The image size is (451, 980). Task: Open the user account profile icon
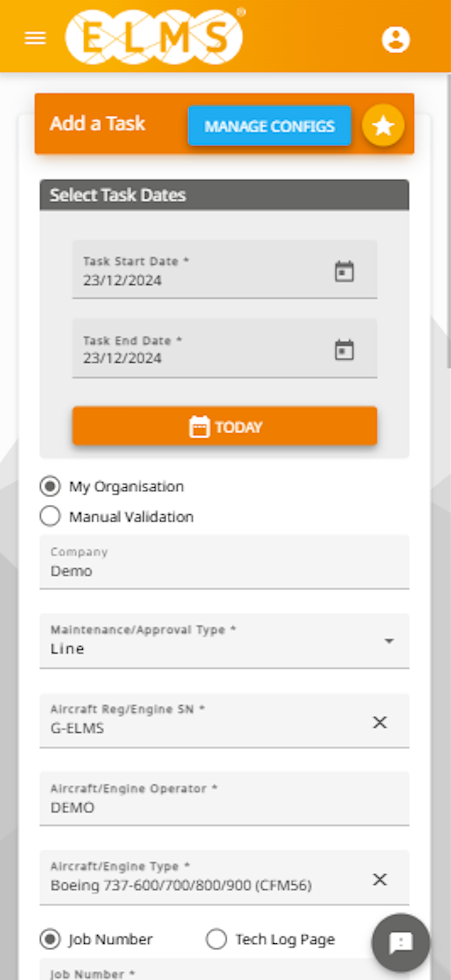pyautogui.click(x=396, y=39)
